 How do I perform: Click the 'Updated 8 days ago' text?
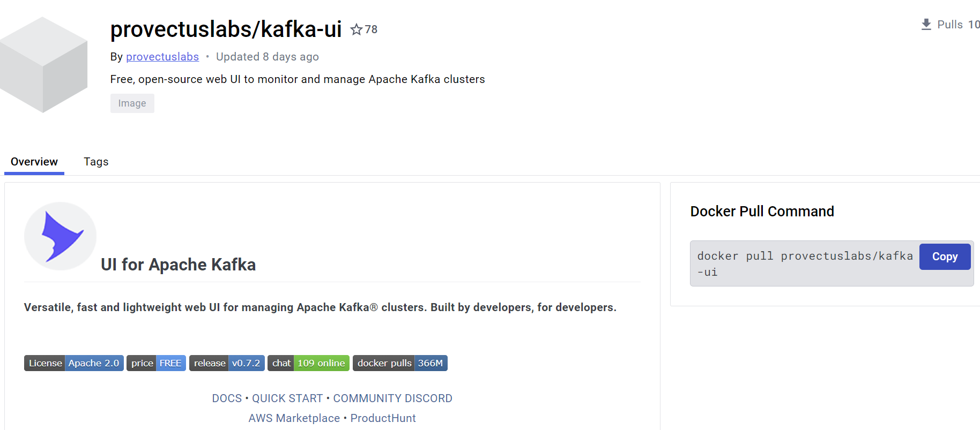click(268, 57)
